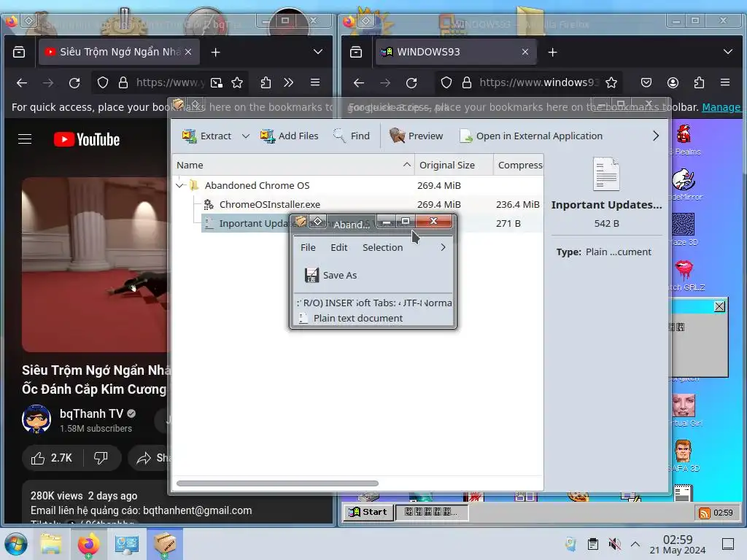Click Open in External Application
This screenshot has width=747, height=560.
pos(531,136)
